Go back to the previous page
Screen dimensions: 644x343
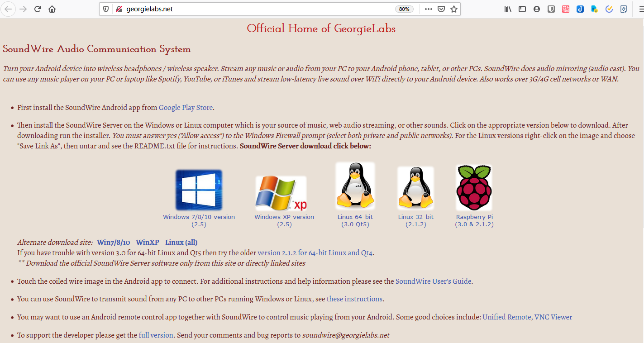pos(8,9)
